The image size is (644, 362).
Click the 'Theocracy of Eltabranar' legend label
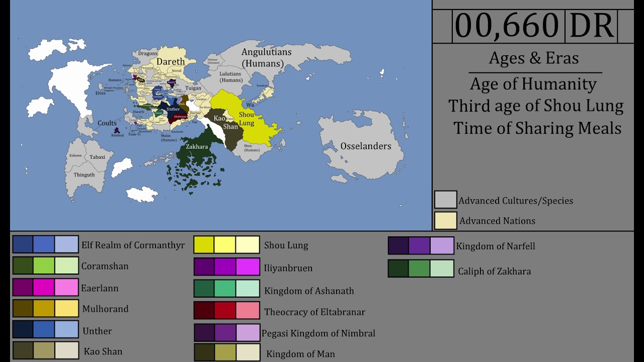pos(314,312)
